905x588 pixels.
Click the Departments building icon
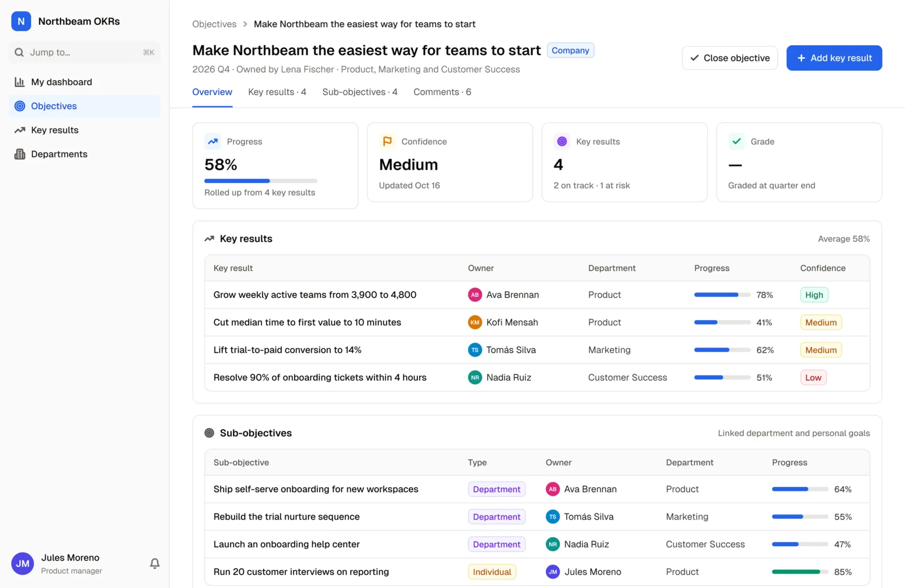20,154
